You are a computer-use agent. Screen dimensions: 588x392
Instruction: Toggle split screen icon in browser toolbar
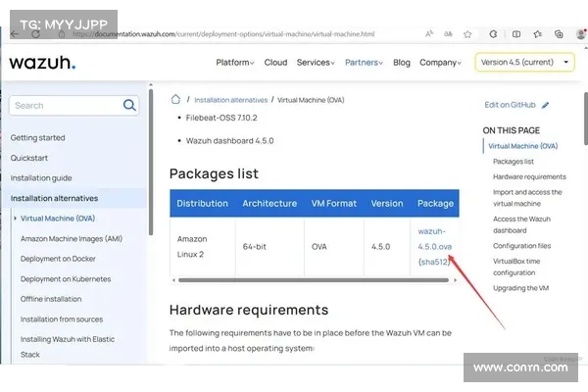(516, 34)
